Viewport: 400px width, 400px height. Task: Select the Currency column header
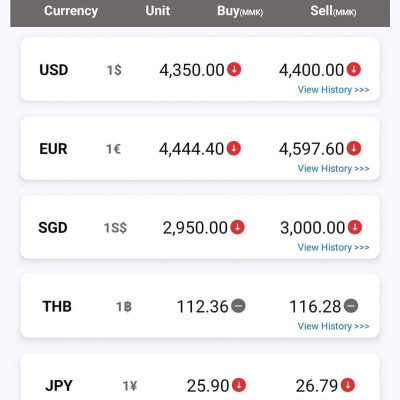71,11
